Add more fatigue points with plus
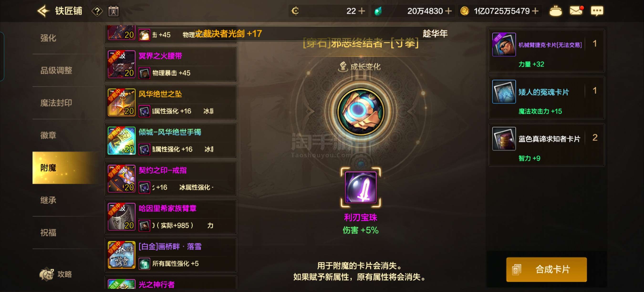The image size is (644, 292). point(362,11)
